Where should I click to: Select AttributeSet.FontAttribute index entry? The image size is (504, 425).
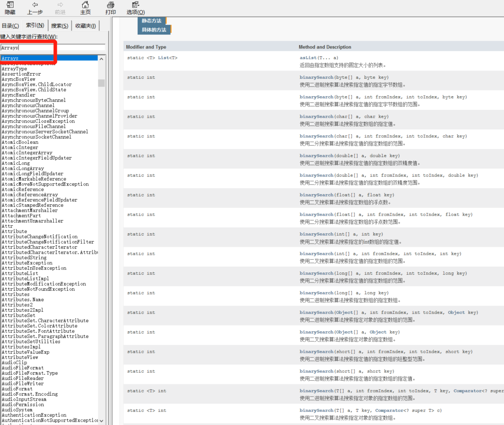click(x=38, y=331)
